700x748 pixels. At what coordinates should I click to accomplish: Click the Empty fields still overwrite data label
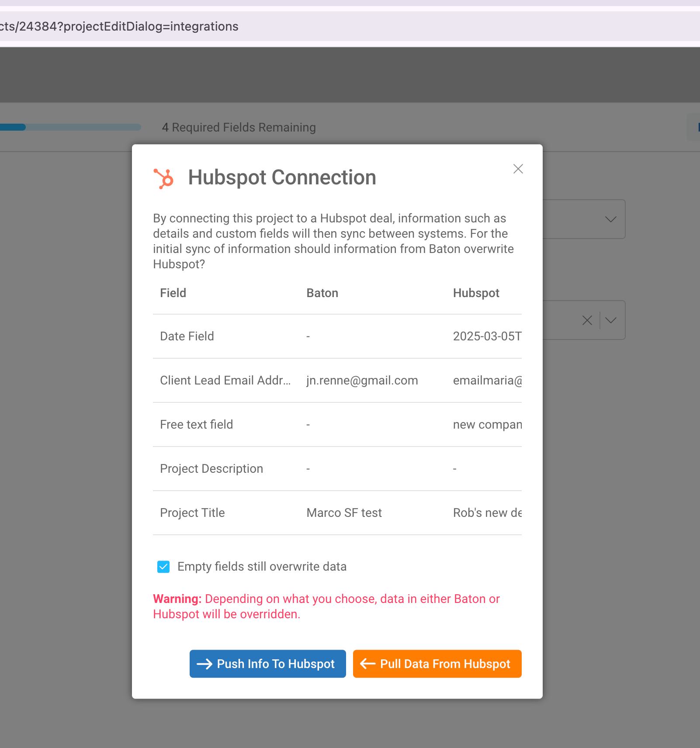tap(262, 567)
